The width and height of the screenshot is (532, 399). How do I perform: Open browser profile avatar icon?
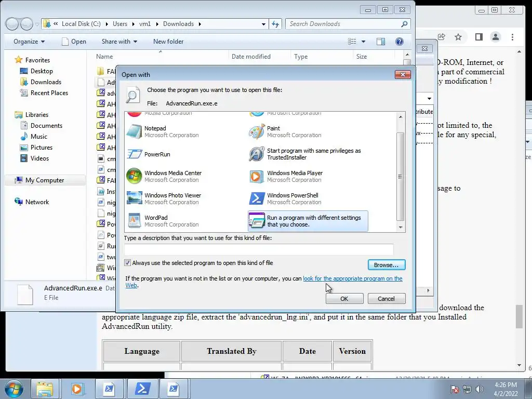(495, 37)
